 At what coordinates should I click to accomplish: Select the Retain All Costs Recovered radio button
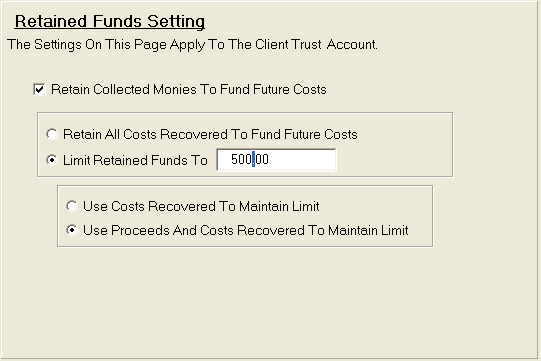coord(52,134)
